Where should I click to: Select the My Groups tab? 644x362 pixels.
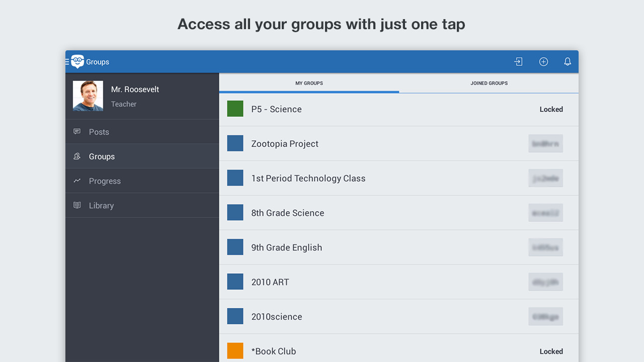click(309, 83)
